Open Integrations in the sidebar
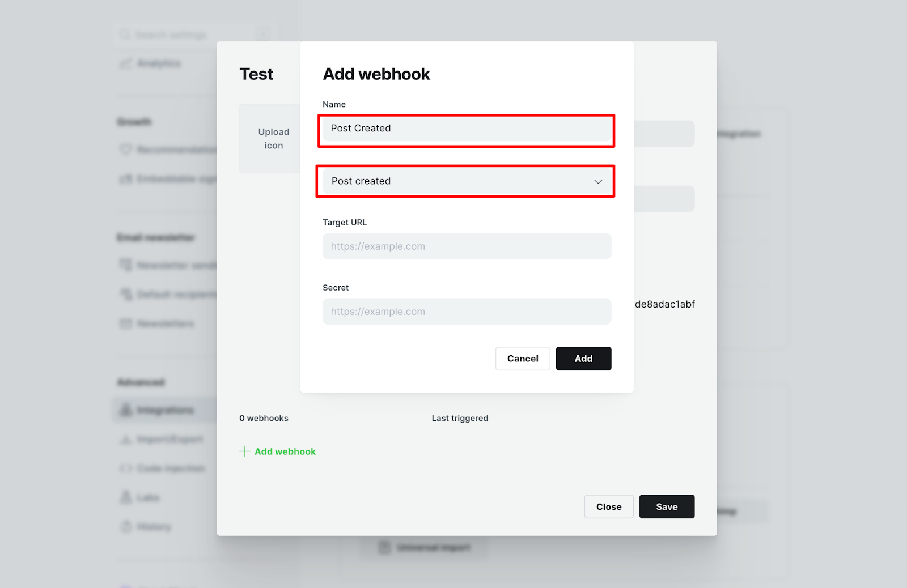Viewport: 907px width, 588px height. tap(165, 410)
